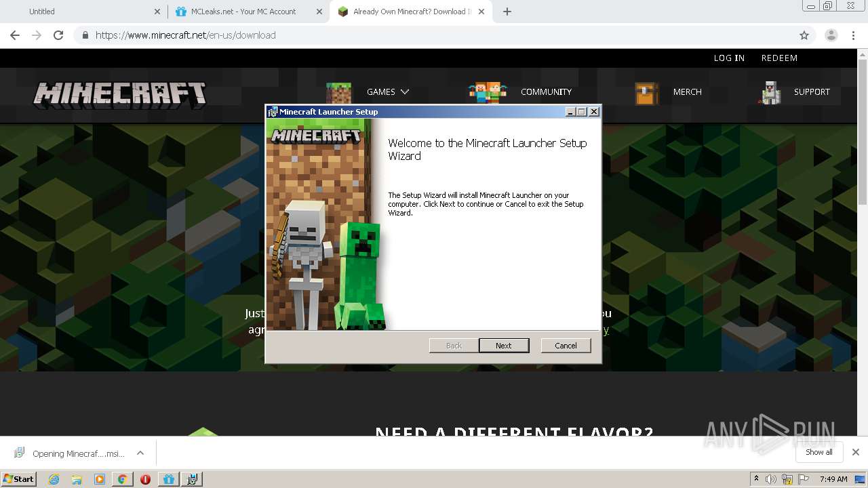Image resolution: width=868 pixels, height=488 pixels.
Task: Show hidden system tray icons
Action: [x=756, y=479]
